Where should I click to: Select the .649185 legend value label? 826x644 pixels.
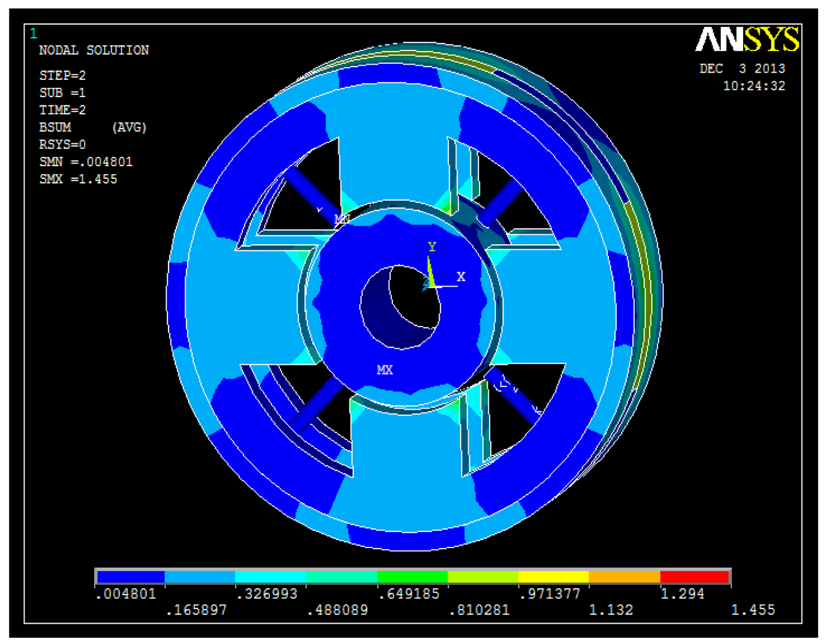click(x=409, y=594)
